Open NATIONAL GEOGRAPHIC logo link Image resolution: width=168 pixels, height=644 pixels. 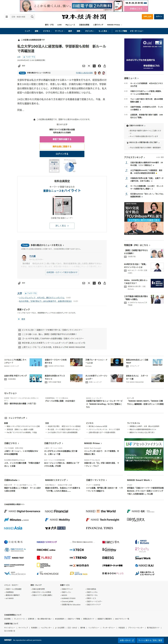(44, 566)
